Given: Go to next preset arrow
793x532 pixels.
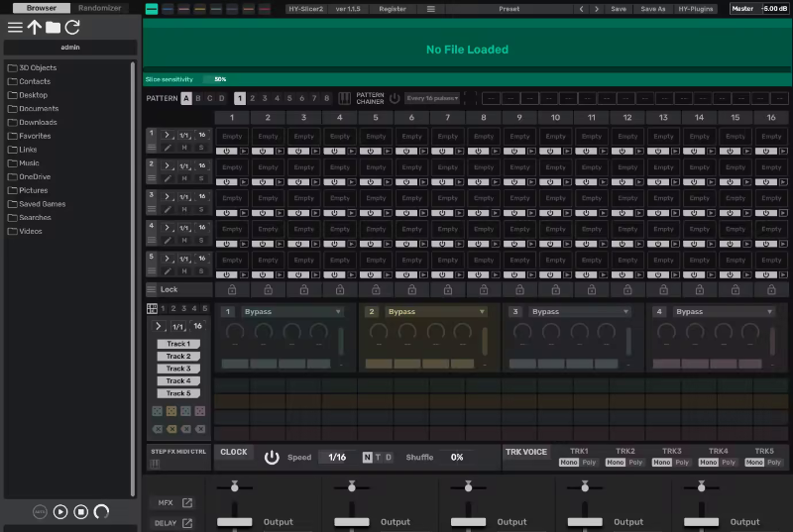Looking at the screenshot, I should click(x=597, y=9).
